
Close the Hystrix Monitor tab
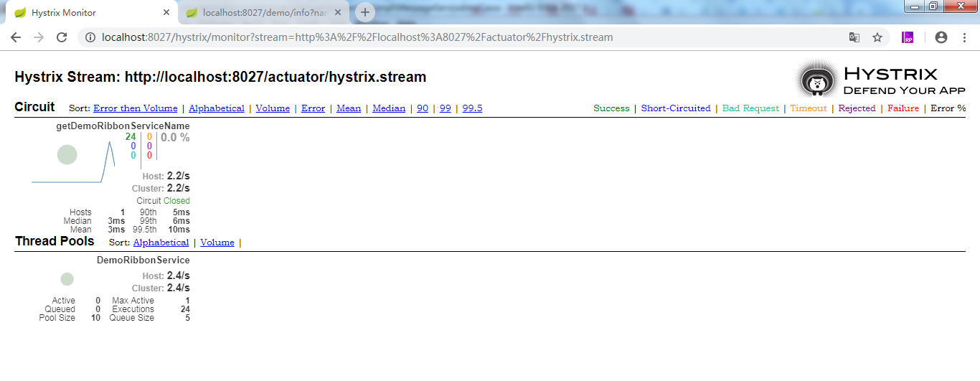tap(166, 13)
